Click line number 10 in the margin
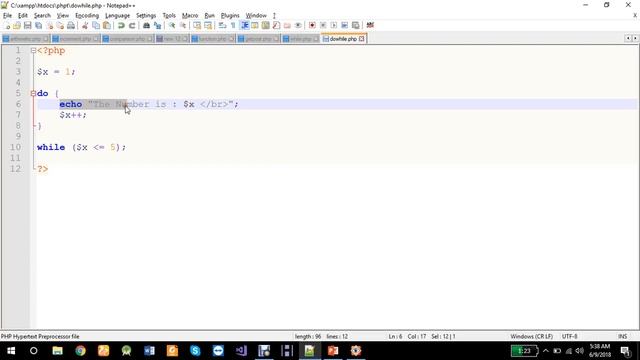 point(16,147)
